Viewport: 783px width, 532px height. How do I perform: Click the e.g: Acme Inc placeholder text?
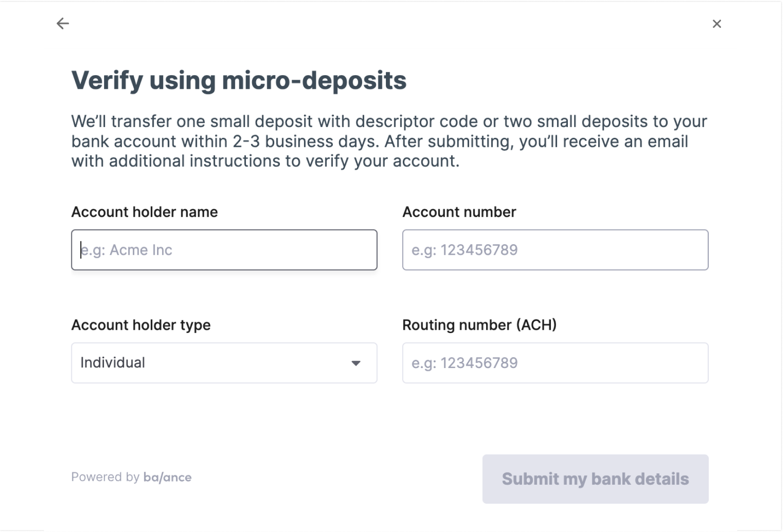[126, 250]
